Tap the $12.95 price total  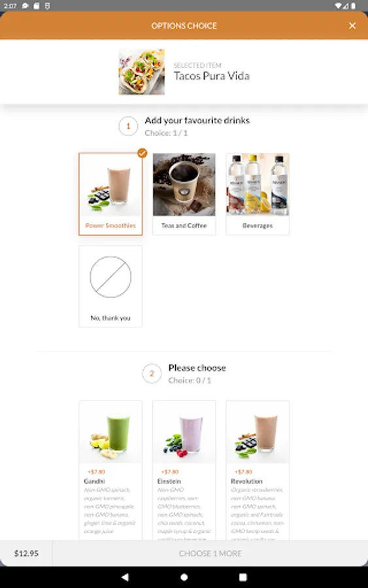tap(26, 553)
